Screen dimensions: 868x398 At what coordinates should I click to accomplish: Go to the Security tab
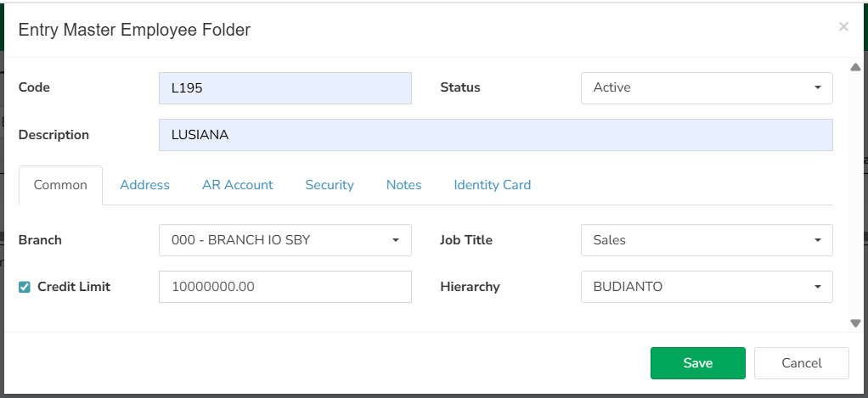(x=330, y=185)
